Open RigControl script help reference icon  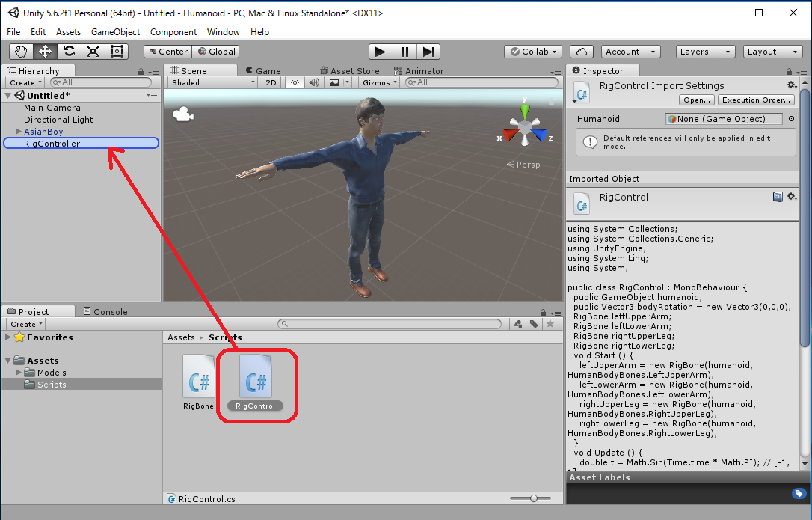[778, 197]
